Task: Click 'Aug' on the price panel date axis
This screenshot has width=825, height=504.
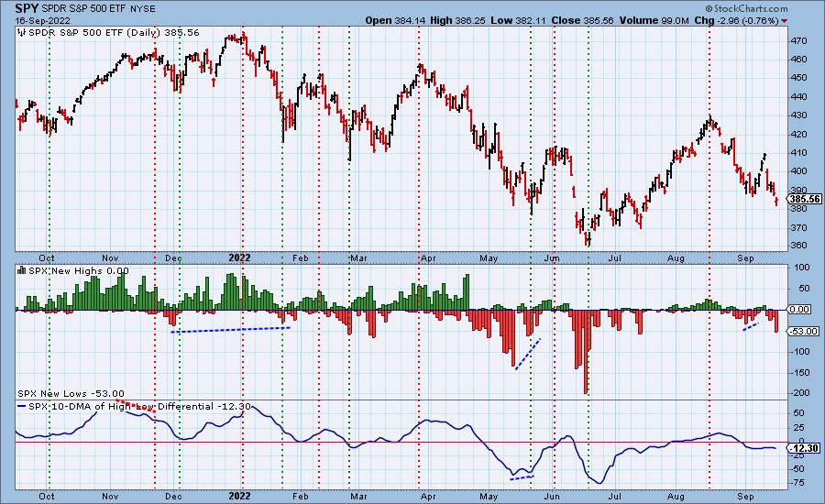Action: [676, 257]
